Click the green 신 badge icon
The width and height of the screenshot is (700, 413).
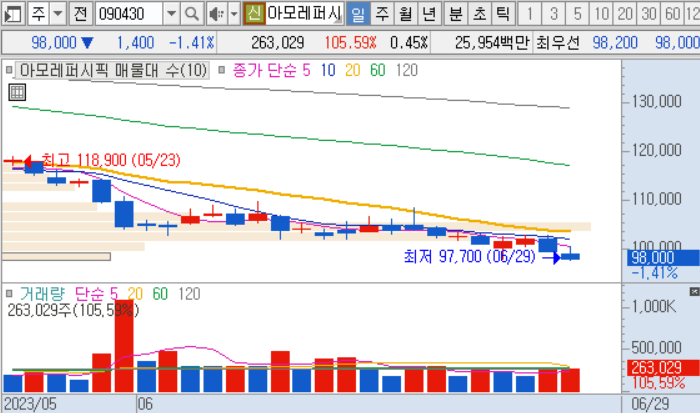click(x=254, y=14)
